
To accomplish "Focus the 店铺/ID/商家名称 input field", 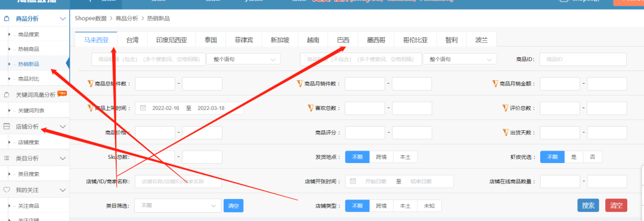I will click(x=178, y=181).
